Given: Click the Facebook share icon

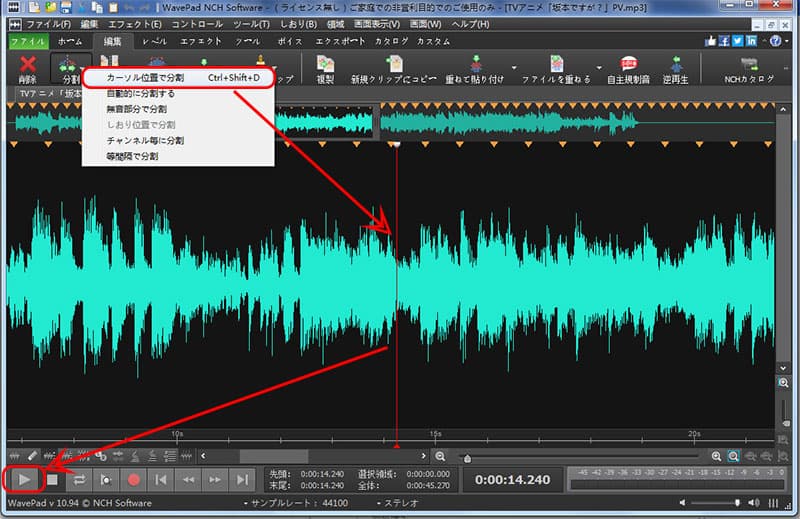Looking at the screenshot, I should [723, 41].
